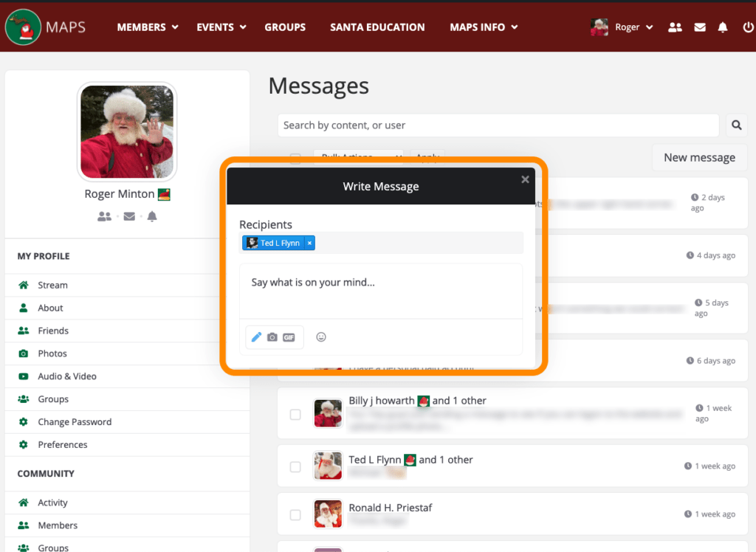The width and height of the screenshot is (756, 552).
Task: Open Stream in My Profile
Action: click(x=52, y=285)
